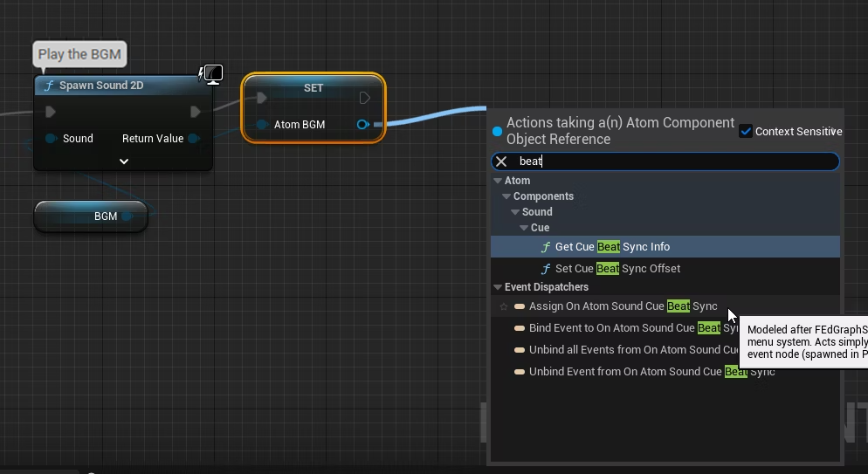This screenshot has height=474, width=868.
Task: Select Get Cue Beat Sync Info action
Action: pos(612,247)
